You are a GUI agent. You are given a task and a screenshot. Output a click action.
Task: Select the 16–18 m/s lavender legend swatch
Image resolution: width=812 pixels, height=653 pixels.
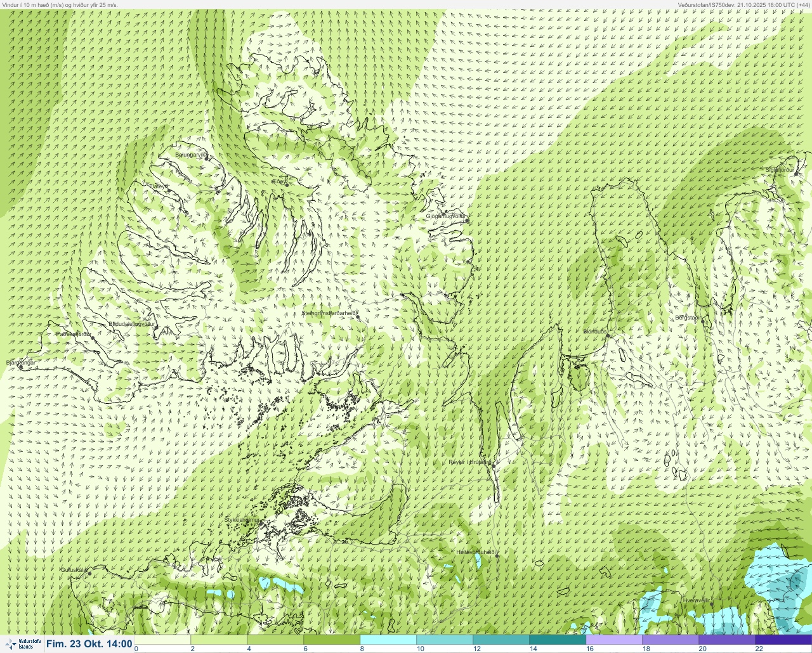click(x=614, y=640)
